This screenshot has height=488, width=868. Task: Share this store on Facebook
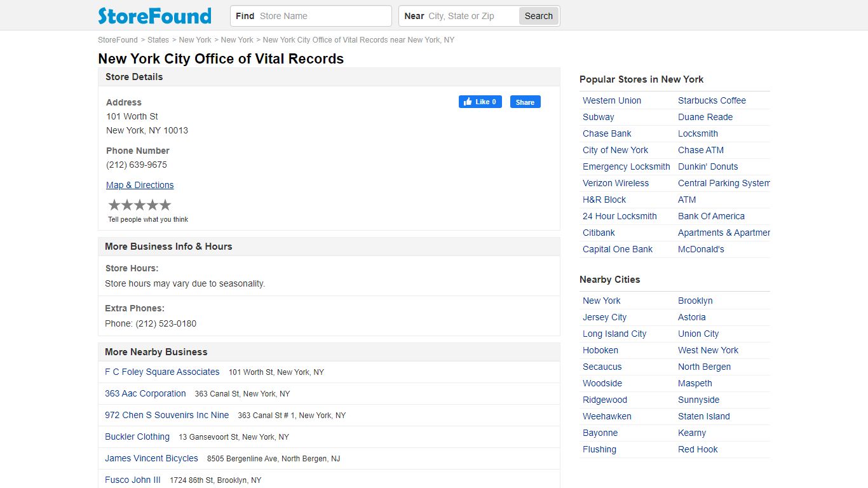526,102
